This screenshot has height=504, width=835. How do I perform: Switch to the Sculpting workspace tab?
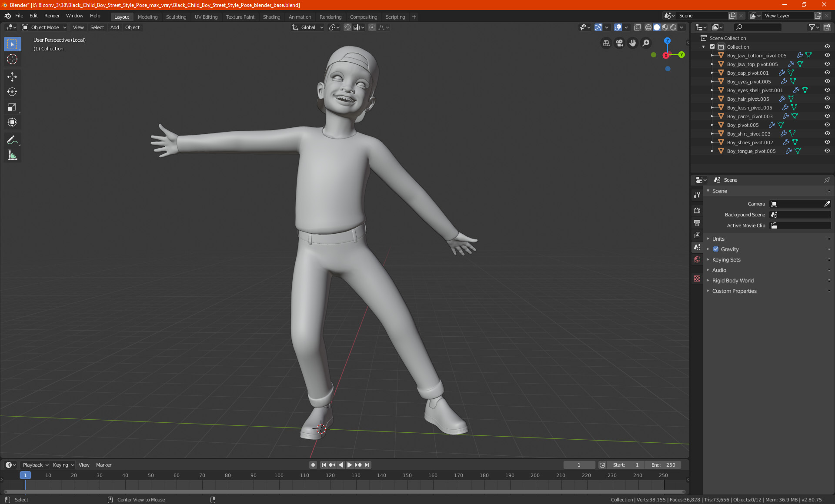click(176, 17)
